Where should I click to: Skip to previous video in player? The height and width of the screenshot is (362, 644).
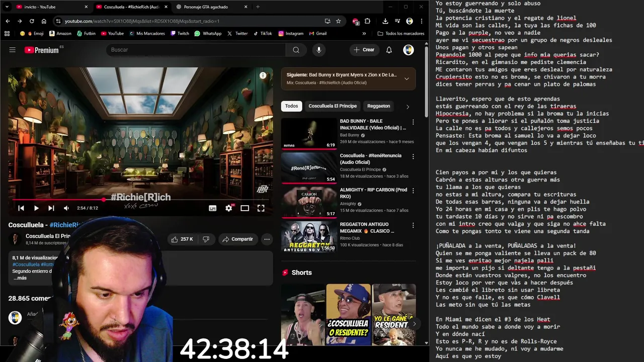[21, 208]
